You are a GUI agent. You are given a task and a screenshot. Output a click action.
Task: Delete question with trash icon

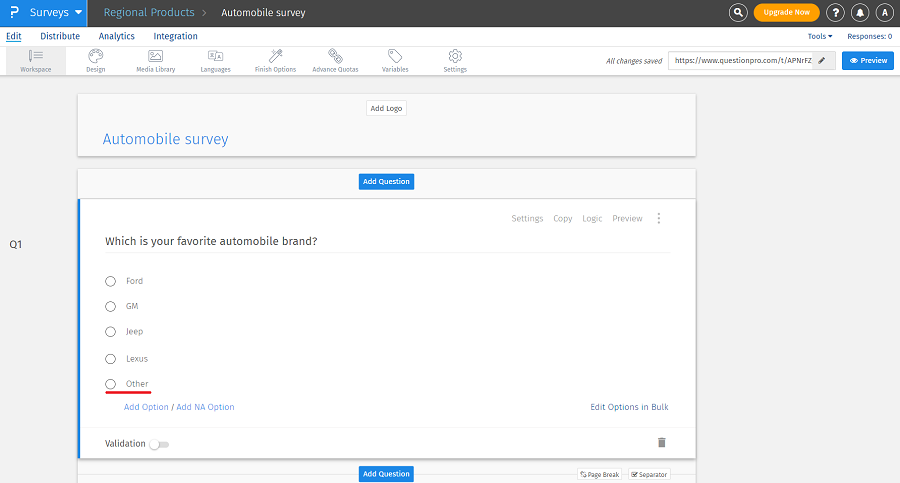pyautogui.click(x=661, y=442)
